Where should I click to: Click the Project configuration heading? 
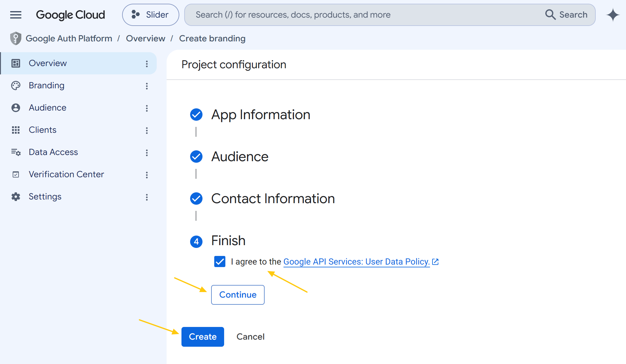(x=234, y=65)
